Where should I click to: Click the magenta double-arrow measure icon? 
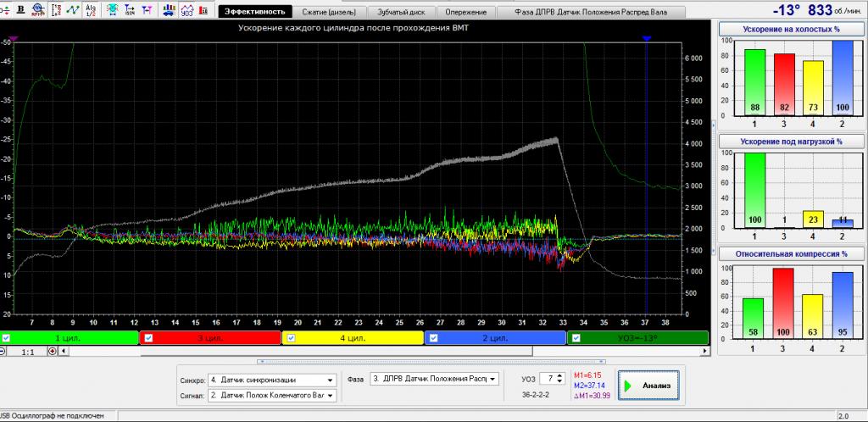[147, 9]
